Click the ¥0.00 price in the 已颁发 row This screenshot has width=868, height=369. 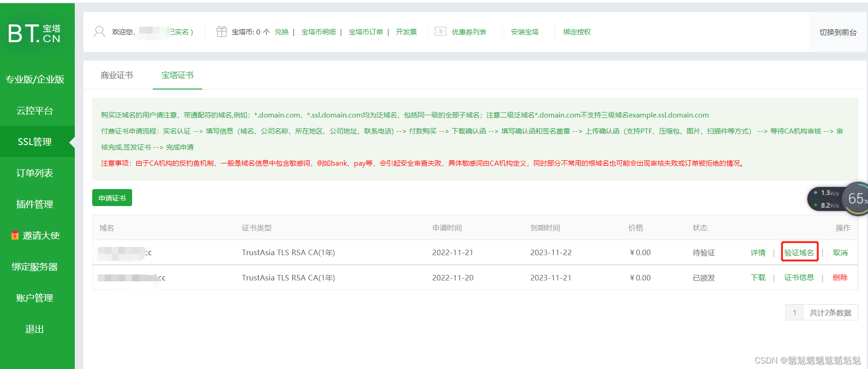[x=640, y=278]
